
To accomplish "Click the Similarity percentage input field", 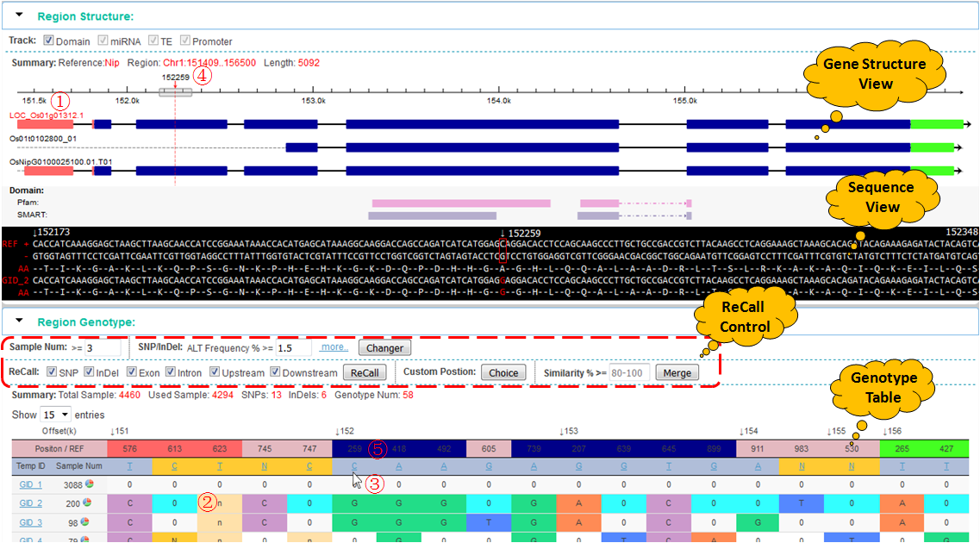I will 629,373.
